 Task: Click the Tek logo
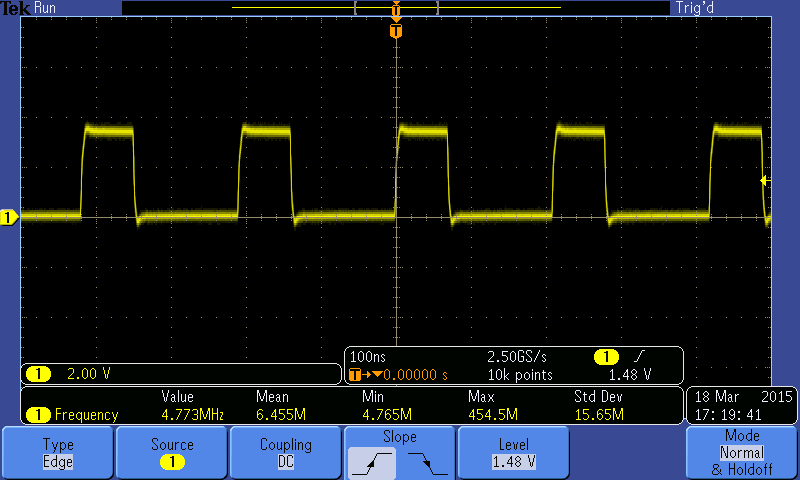(15, 8)
